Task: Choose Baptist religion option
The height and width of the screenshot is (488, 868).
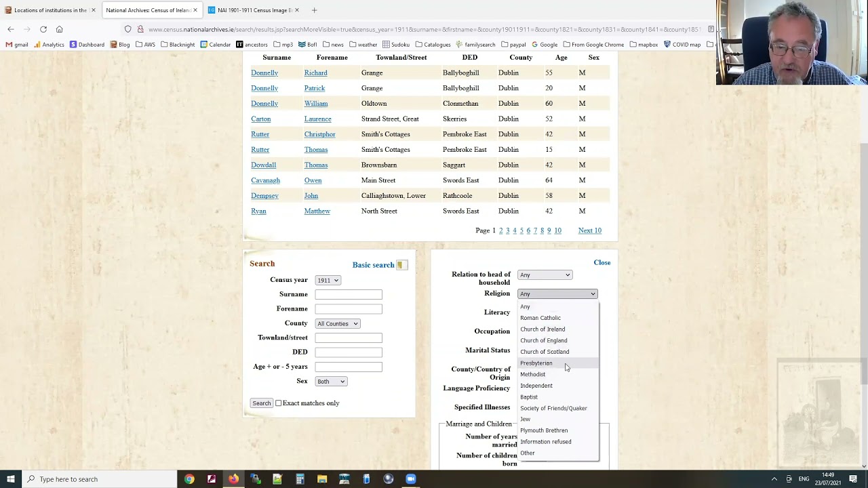Action: (x=558, y=397)
